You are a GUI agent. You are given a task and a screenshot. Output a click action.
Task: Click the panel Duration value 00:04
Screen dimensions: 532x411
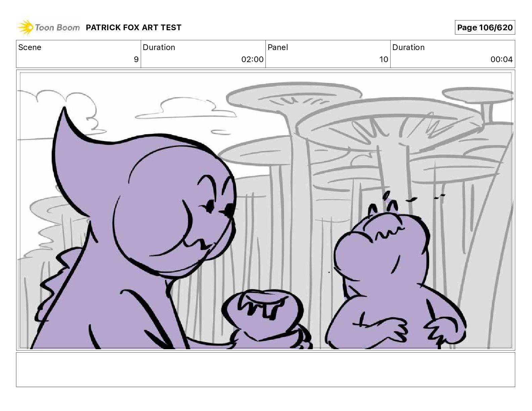point(501,59)
